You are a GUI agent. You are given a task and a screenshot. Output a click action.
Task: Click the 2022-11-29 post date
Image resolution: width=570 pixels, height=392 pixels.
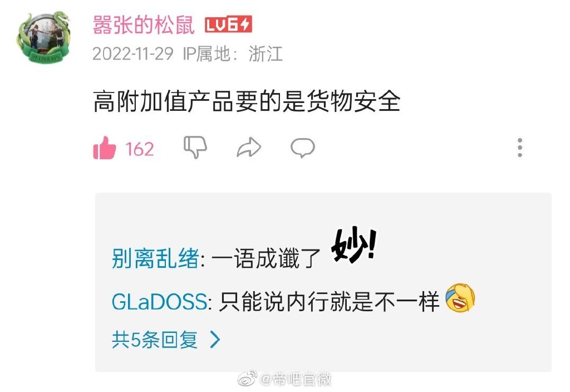[x=132, y=54]
